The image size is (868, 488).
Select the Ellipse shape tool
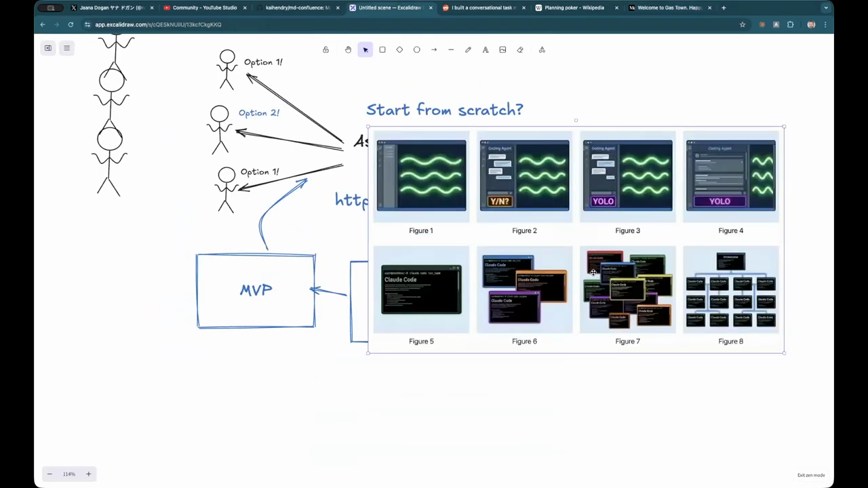(x=417, y=49)
